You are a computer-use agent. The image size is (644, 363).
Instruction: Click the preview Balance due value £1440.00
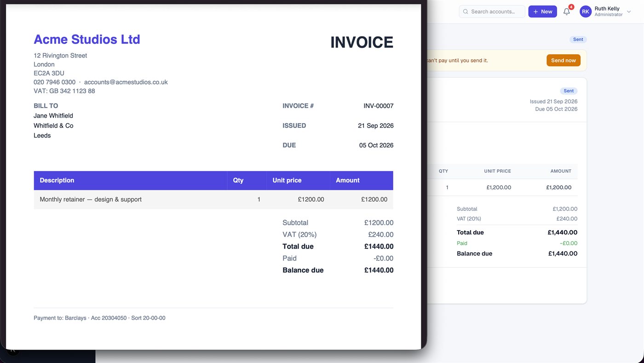tap(379, 270)
